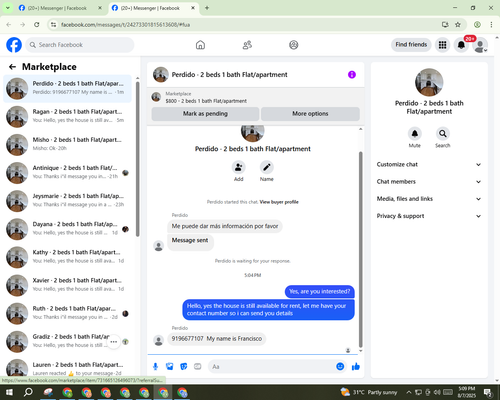
Task: Open the weather widget 31°C Partly sunny
Action: pos(369,392)
